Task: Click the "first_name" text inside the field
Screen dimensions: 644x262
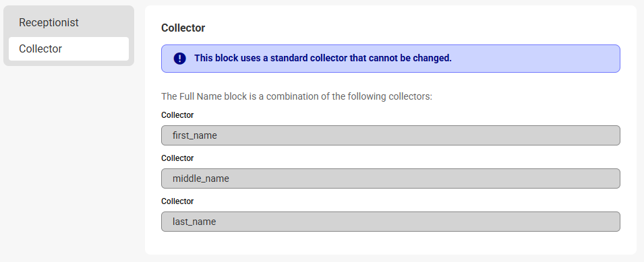Action: [195, 135]
